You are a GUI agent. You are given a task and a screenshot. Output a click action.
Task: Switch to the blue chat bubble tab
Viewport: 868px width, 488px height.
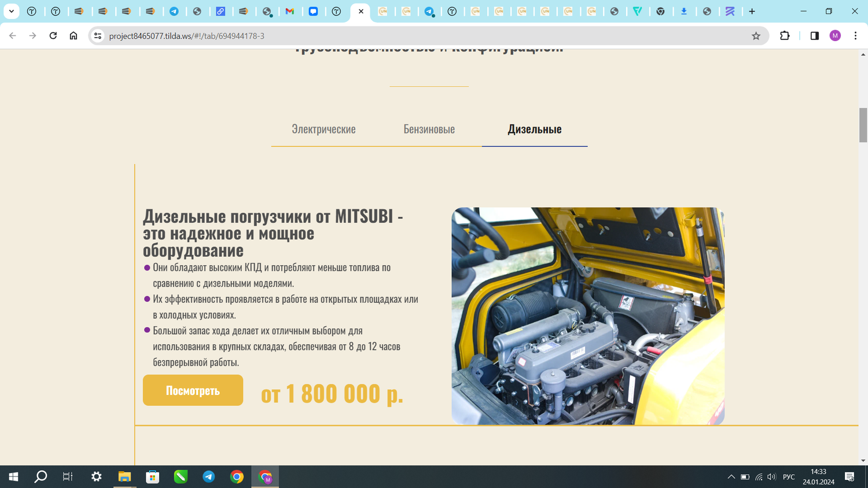[313, 11]
